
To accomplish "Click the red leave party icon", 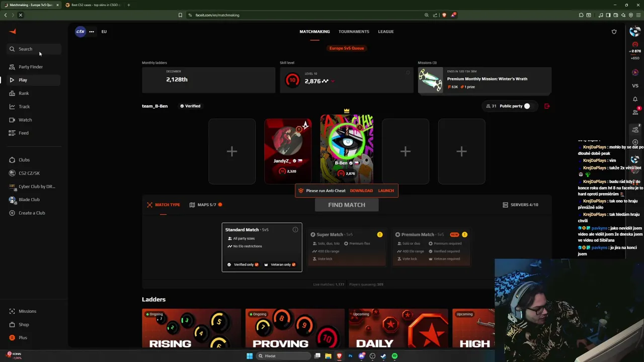I will 547,106.
